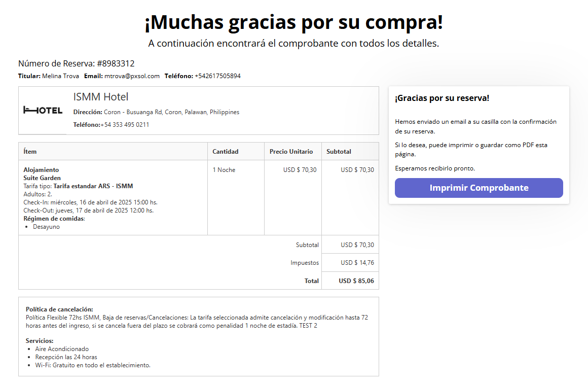
Task: Click the holder's phone number +542617505894
Action: click(217, 76)
